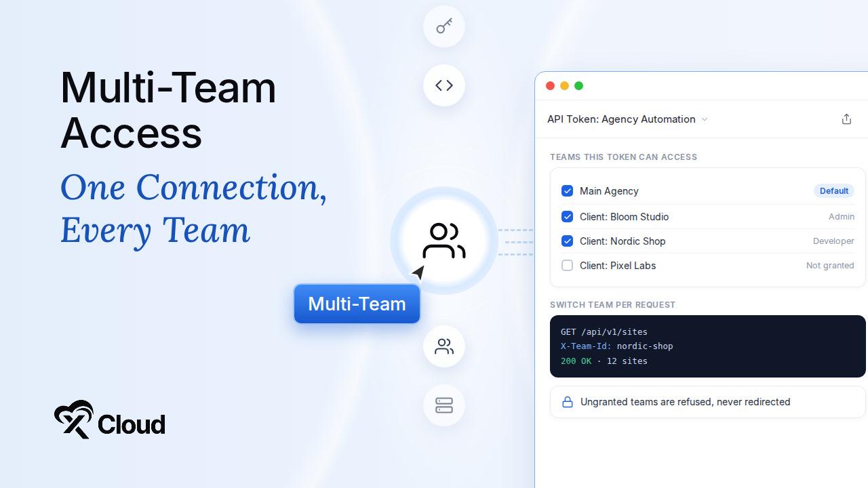Click the red close window dot

pyautogui.click(x=550, y=86)
